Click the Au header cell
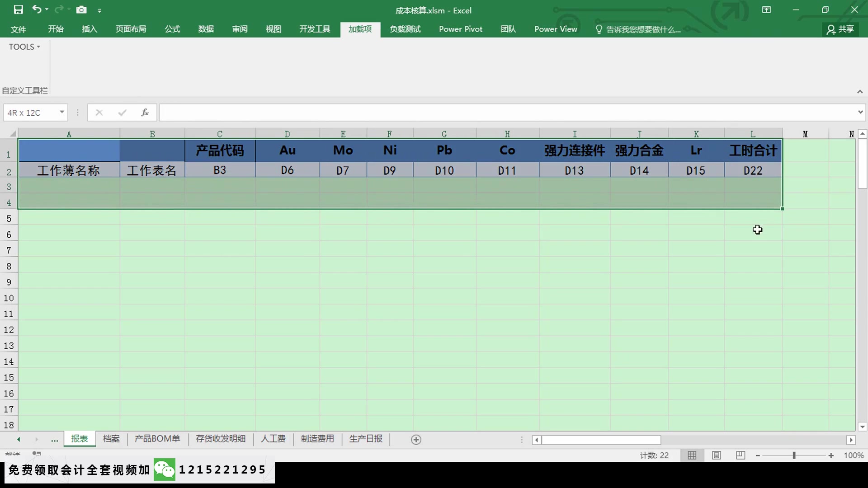Image resolution: width=868 pixels, height=488 pixels. tap(287, 150)
